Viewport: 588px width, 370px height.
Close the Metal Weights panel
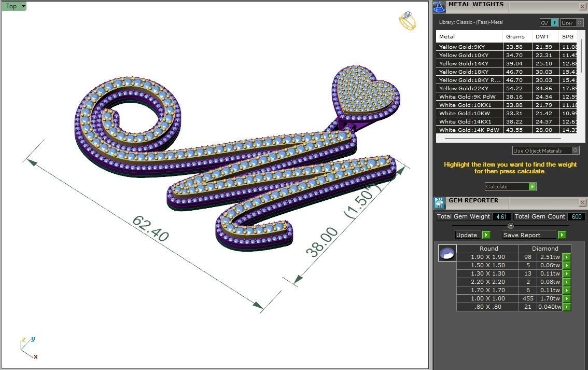coord(582,7)
